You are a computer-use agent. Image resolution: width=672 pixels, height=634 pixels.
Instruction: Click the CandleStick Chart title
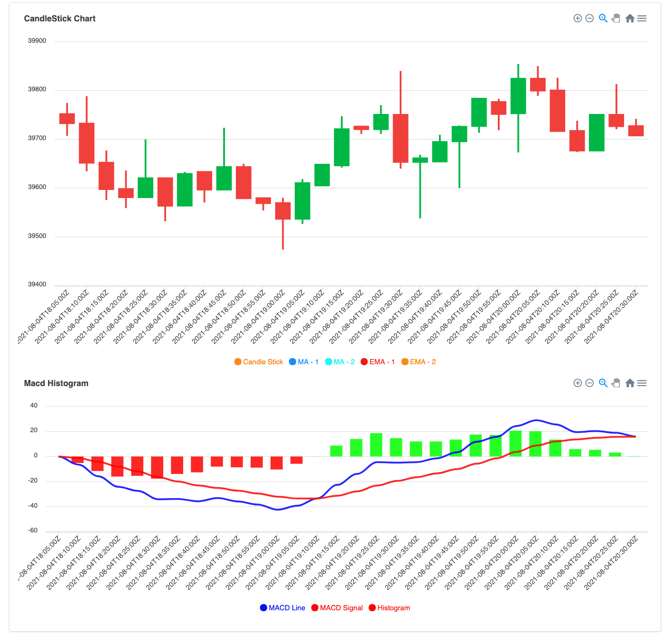coord(60,19)
